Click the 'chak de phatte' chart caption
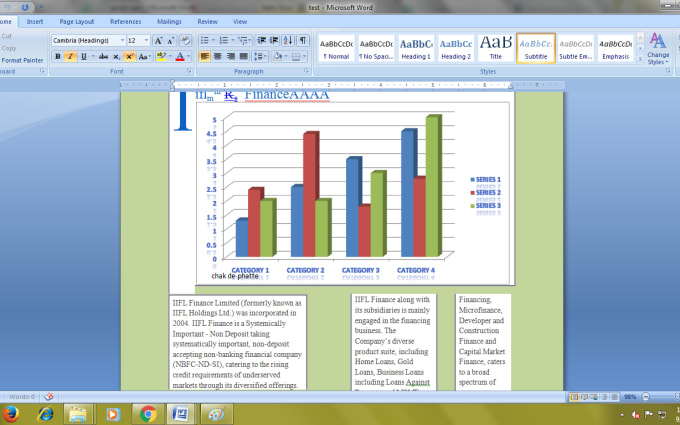The image size is (680, 425). (x=235, y=276)
